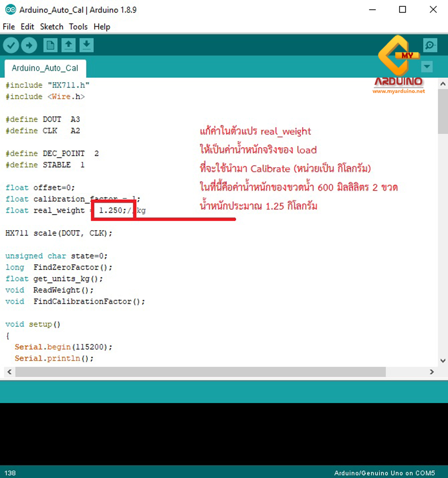This screenshot has height=478, width=448.
Task: Select the Arduino_Auto_Cal tab
Action: [45, 68]
